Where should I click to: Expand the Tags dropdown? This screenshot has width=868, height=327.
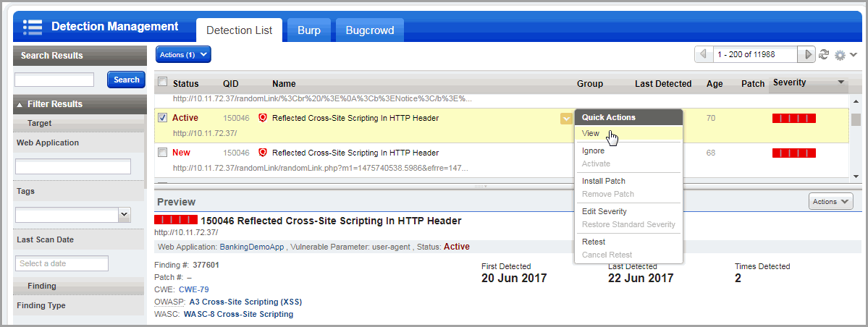click(123, 214)
